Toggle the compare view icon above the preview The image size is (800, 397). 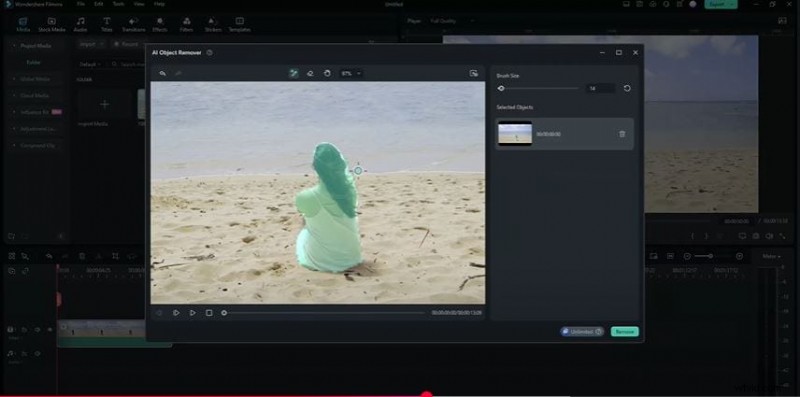tap(473, 73)
